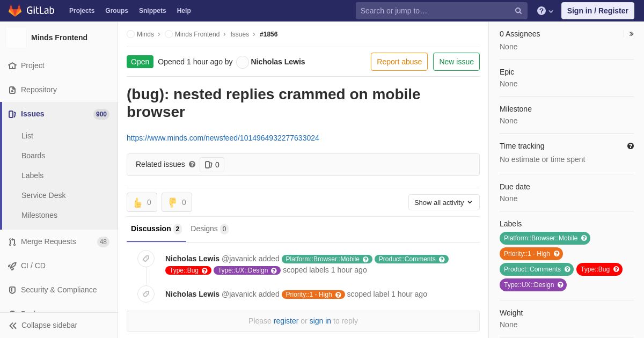
Task: Click the 900 issues count badge
Action: coord(101,114)
